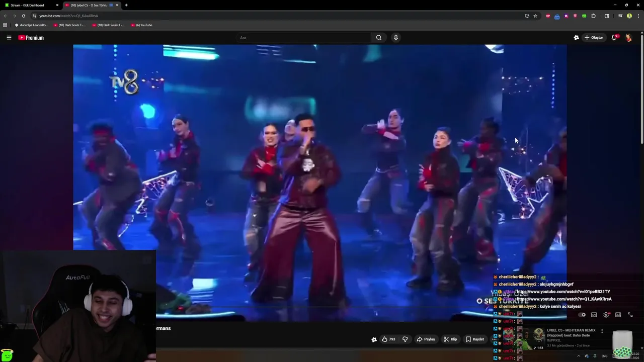644x362 pixels.
Task: Open the AdBlock Plus extension
Action: 548,16
